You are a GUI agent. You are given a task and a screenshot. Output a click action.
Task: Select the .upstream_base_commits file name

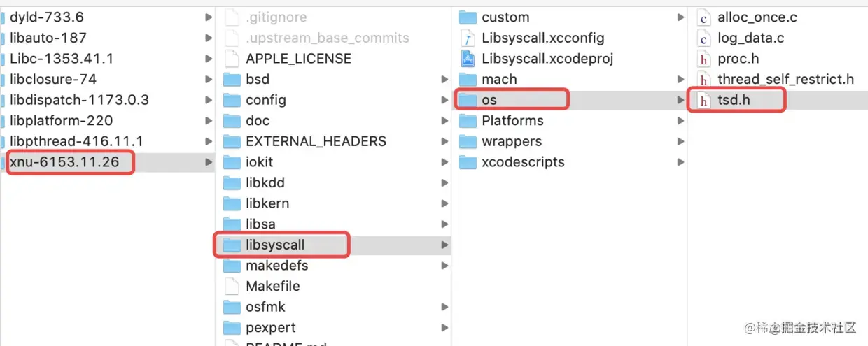[328, 38]
